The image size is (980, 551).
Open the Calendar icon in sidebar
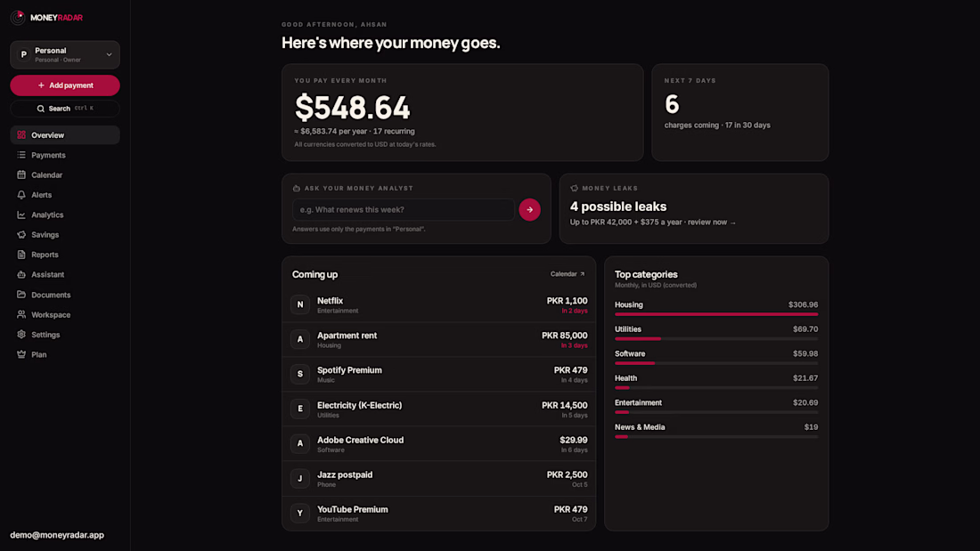(x=21, y=175)
